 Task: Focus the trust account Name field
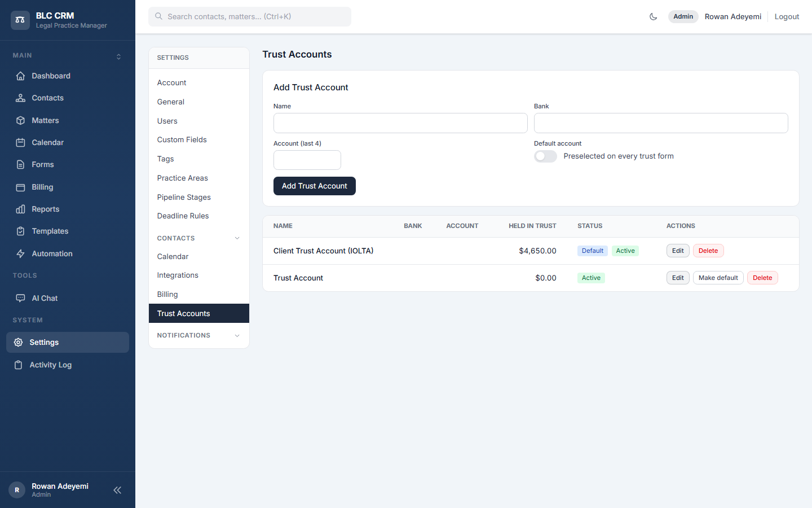click(x=400, y=123)
